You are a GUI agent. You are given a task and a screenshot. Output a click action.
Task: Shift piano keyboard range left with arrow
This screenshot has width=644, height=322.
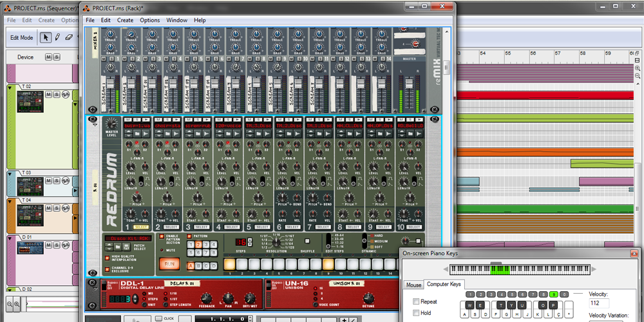point(445,269)
